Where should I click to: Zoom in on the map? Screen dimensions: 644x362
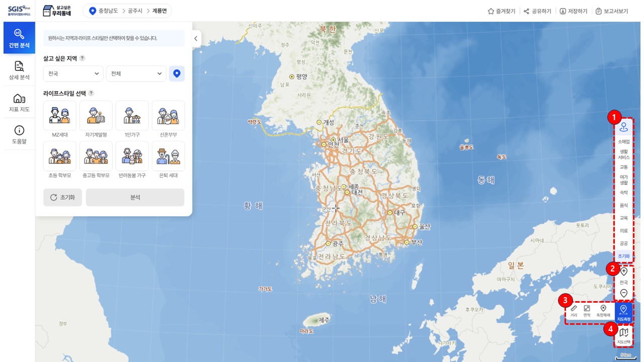coord(624,271)
